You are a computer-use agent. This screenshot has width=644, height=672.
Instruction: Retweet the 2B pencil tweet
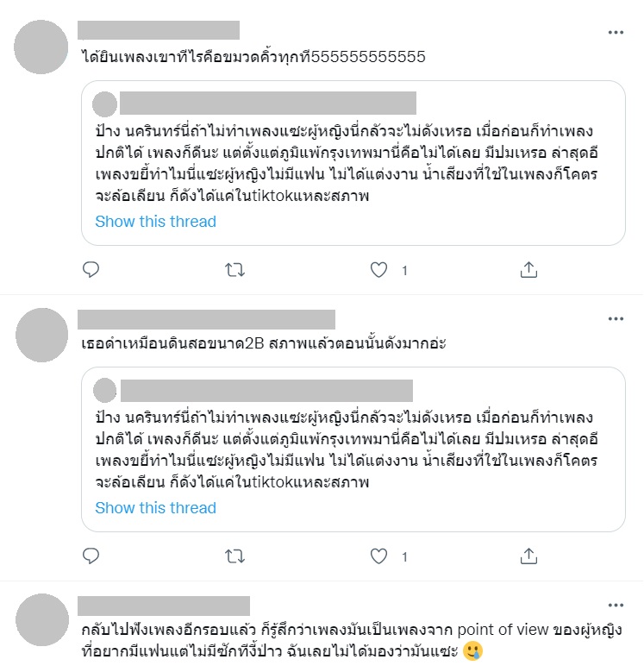click(234, 556)
